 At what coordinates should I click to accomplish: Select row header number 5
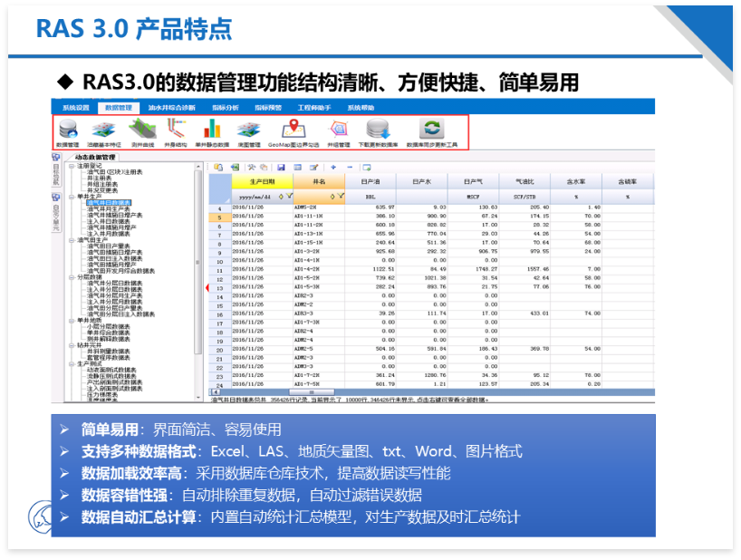tap(220, 217)
